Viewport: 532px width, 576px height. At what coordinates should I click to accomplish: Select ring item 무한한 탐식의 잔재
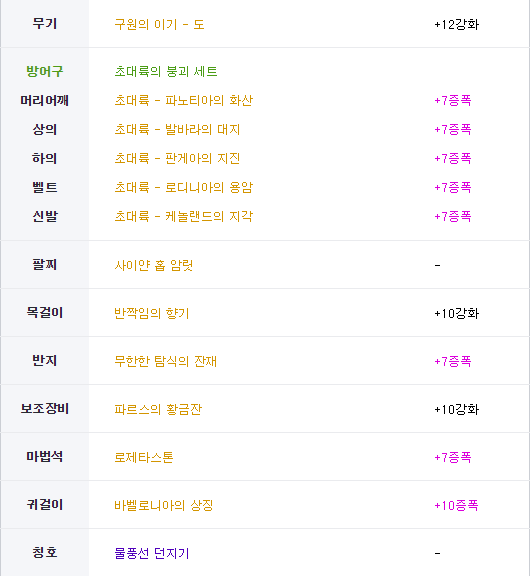165,361
